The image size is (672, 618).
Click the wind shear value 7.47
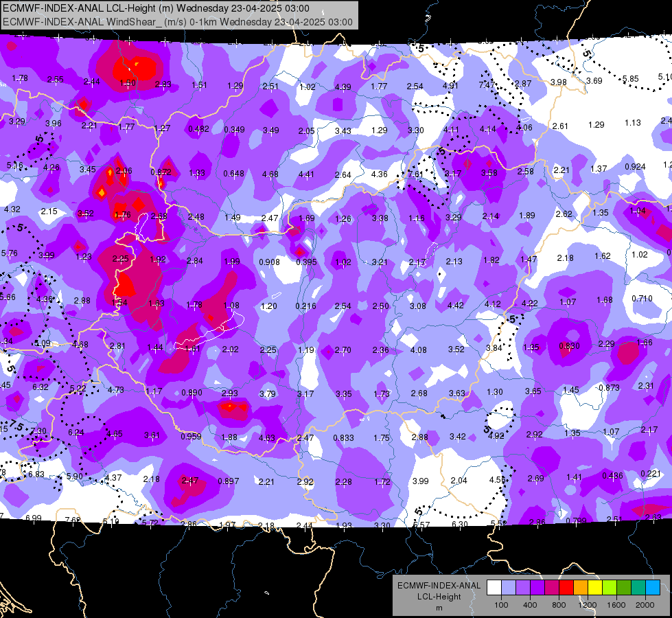pyautogui.click(x=487, y=85)
